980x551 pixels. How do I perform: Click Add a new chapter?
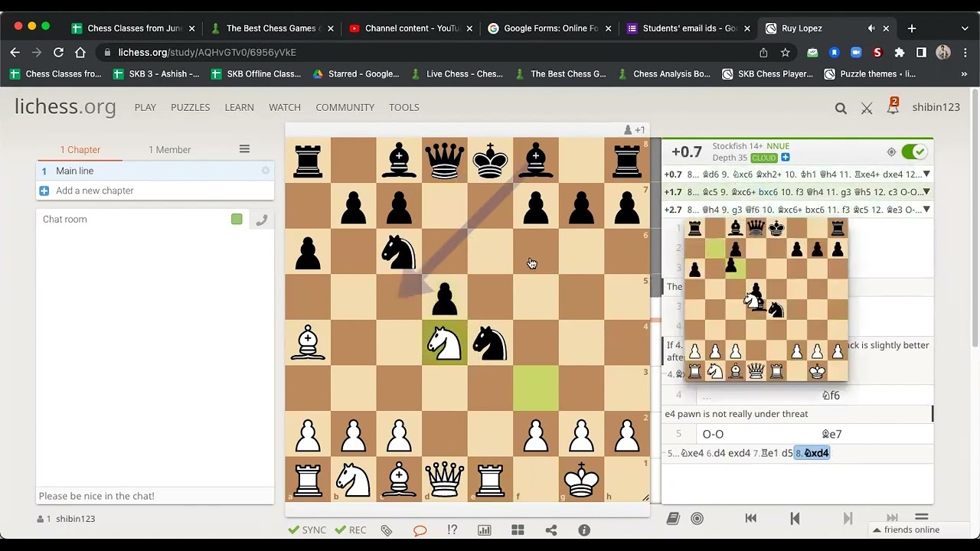[x=155, y=191]
